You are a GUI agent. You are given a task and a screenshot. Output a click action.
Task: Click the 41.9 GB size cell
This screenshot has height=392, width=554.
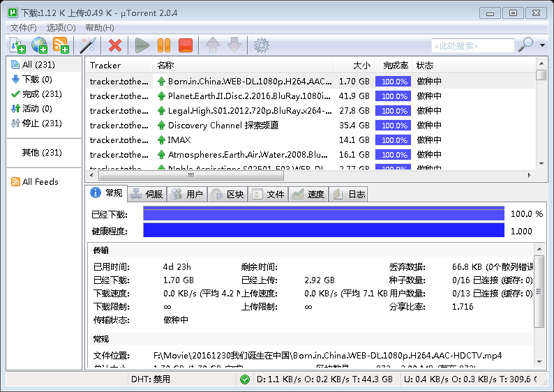click(x=354, y=96)
